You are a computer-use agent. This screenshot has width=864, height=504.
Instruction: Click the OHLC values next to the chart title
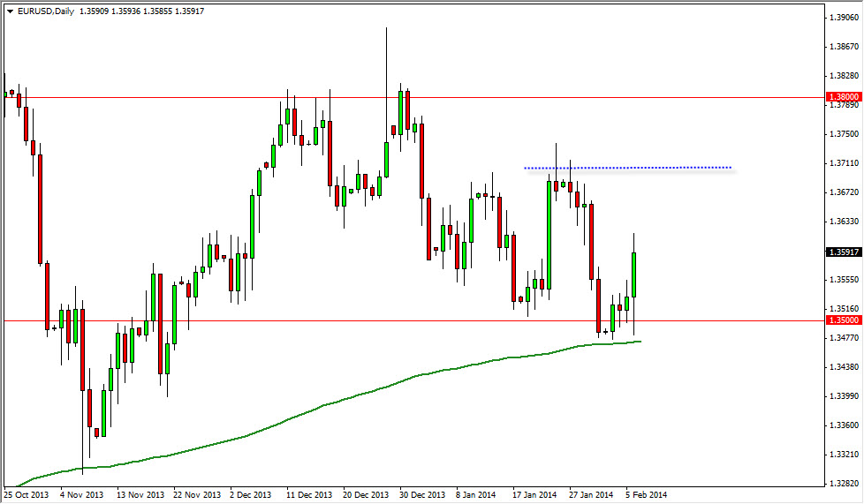tap(141, 11)
